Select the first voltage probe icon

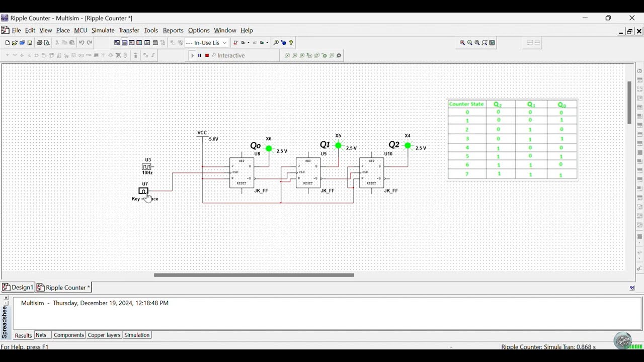(x=287, y=55)
